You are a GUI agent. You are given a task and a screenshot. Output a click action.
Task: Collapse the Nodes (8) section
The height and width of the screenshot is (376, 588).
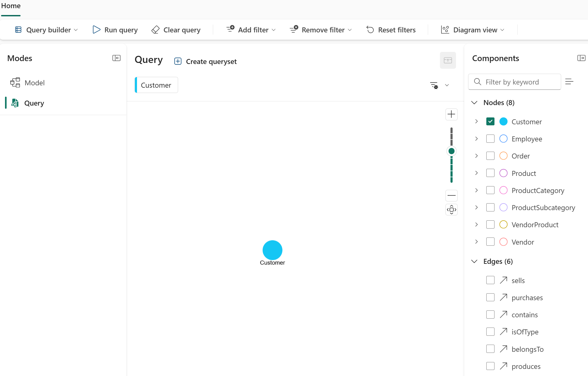coord(474,103)
